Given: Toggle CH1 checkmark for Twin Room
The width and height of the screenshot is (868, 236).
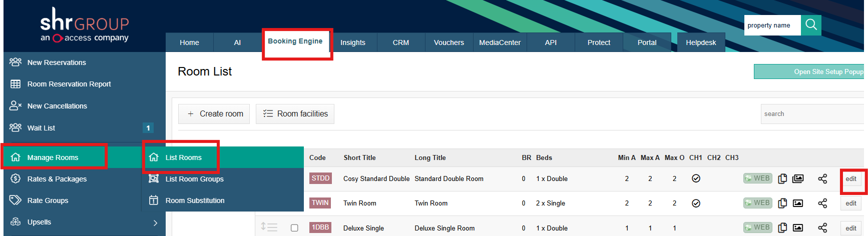Looking at the screenshot, I should pyautogui.click(x=696, y=203).
